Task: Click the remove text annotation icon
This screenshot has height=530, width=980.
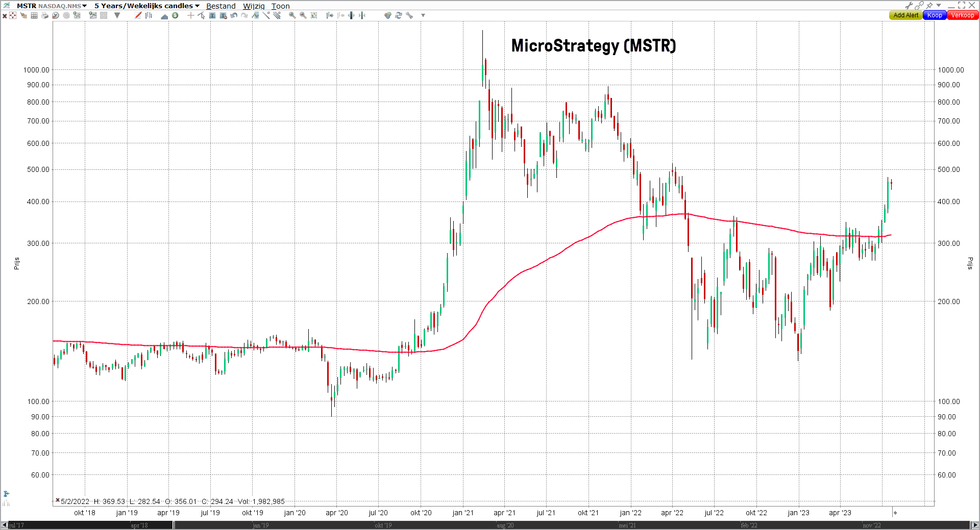Action: coord(223,15)
